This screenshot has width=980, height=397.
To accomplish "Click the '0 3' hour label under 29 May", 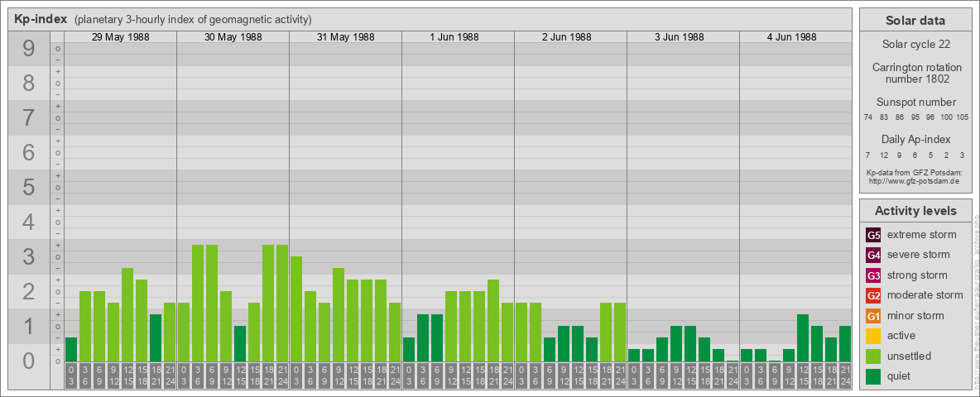I will [x=71, y=375].
